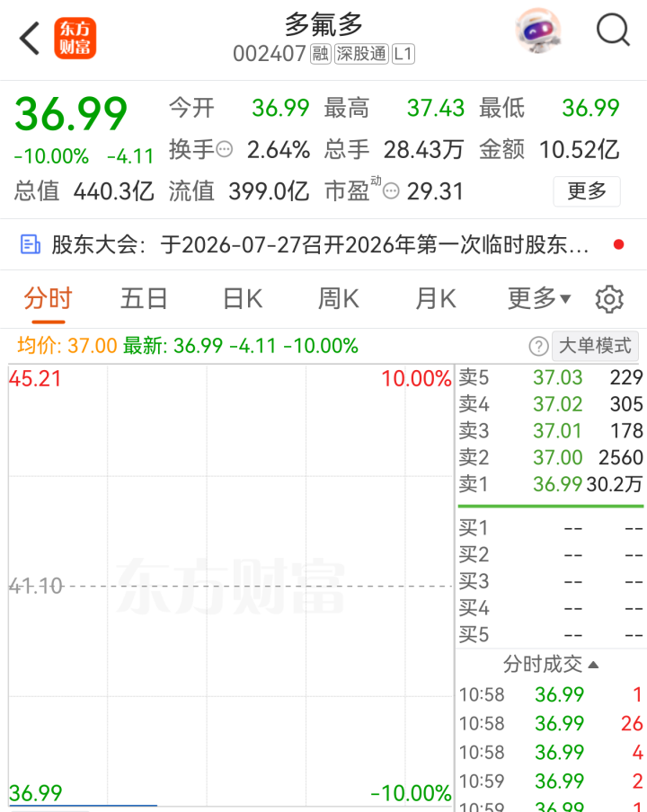Tap the 最低 36.99 value
This screenshot has width=647, height=812.
pos(591,108)
